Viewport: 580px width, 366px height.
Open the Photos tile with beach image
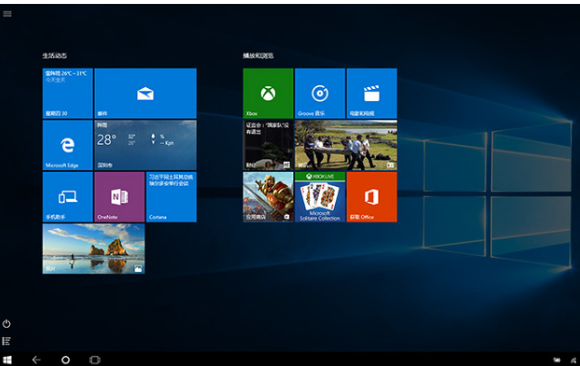pos(94,249)
